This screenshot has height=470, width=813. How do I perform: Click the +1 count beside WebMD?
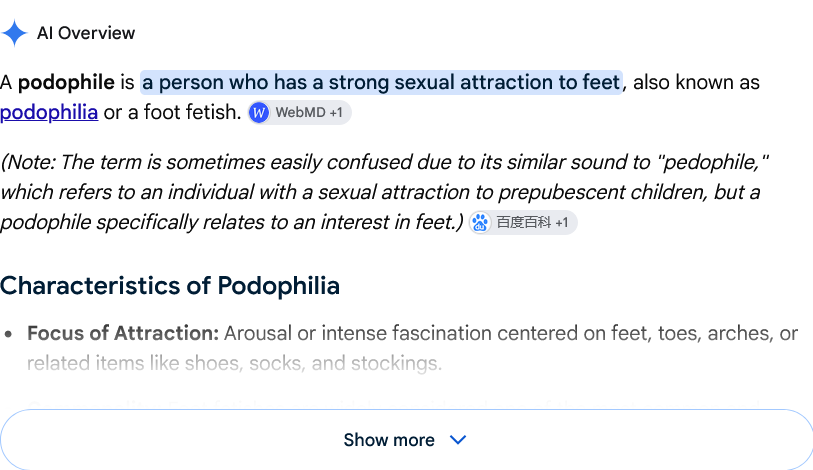pyautogui.click(x=336, y=113)
